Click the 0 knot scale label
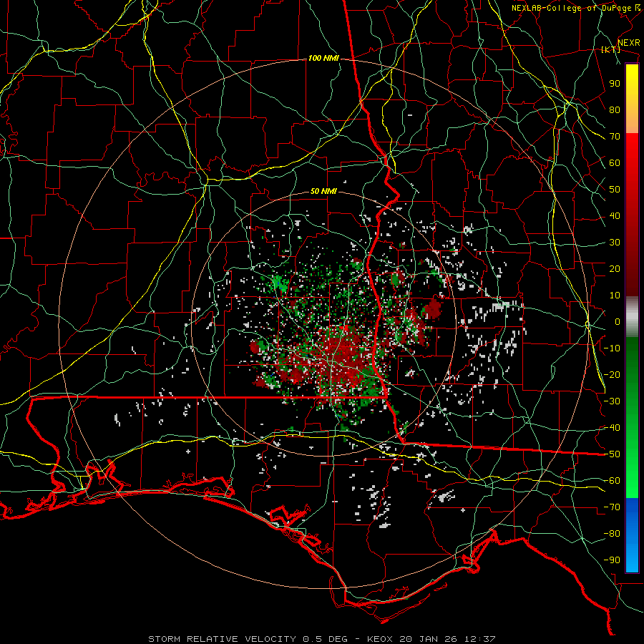This screenshot has height=644, width=644. tap(618, 322)
